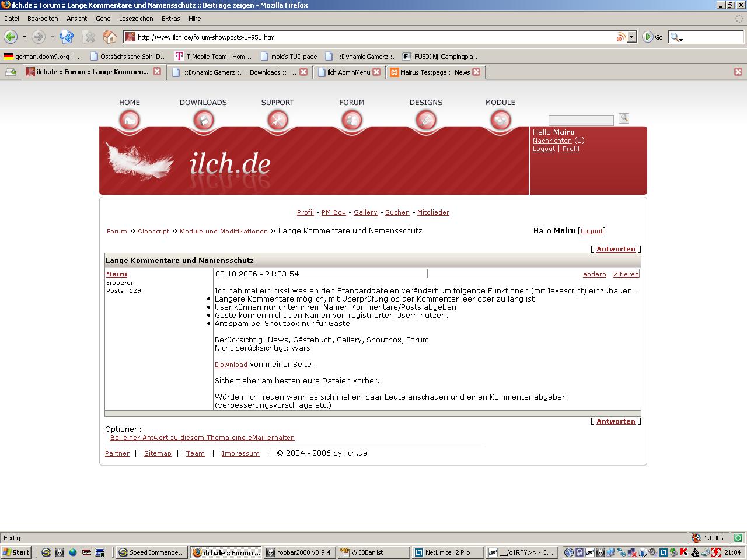Image resolution: width=747 pixels, height=560 pixels.
Task: Open the Gehe menu
Action: click(x=103, y=19)
